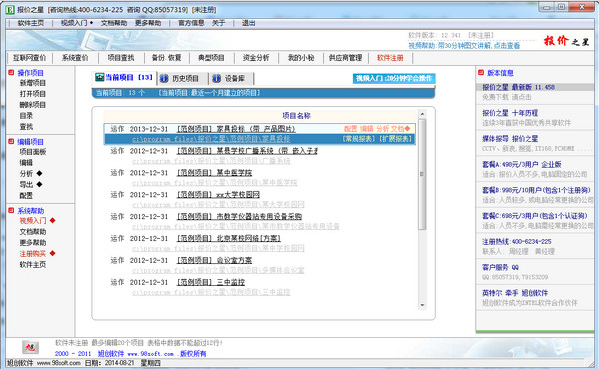The height and width of the screenshot is (369, 599).
Task: Open 供应商管理 toolbar button
Action: coord(345,58)
